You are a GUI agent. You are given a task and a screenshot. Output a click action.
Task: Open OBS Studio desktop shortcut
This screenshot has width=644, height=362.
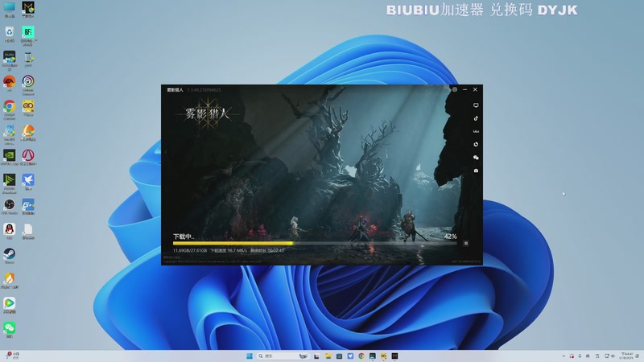coord(9,207)
